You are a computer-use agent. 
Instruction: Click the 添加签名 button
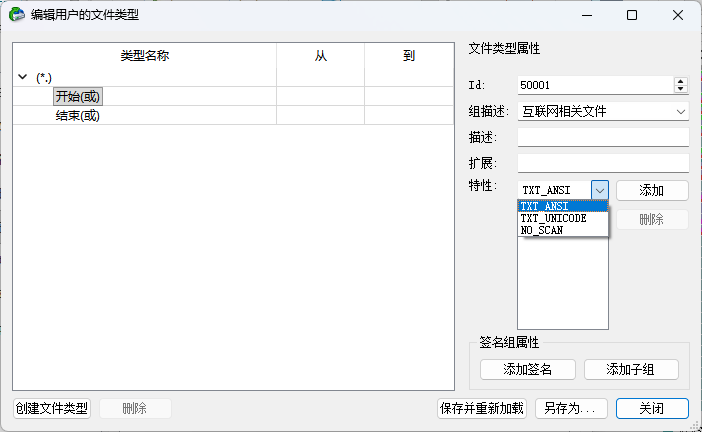tap(527, 369)
